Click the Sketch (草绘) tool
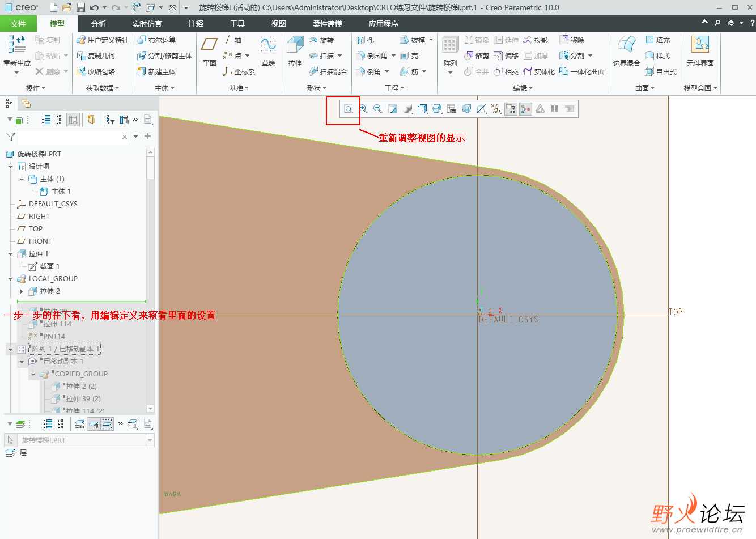756x539 pixels. point(269,52)
